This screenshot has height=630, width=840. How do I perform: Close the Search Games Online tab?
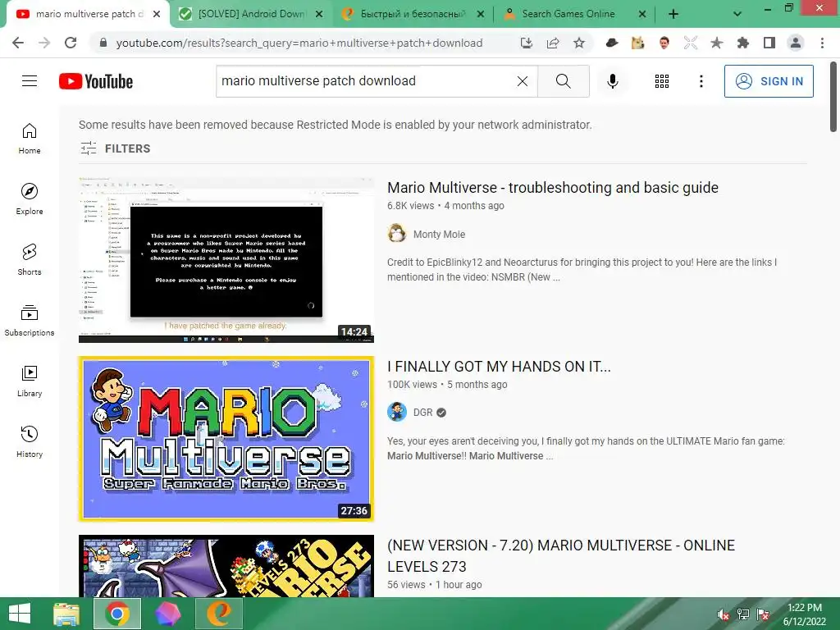pyautogui.click(x=641, y=14)
